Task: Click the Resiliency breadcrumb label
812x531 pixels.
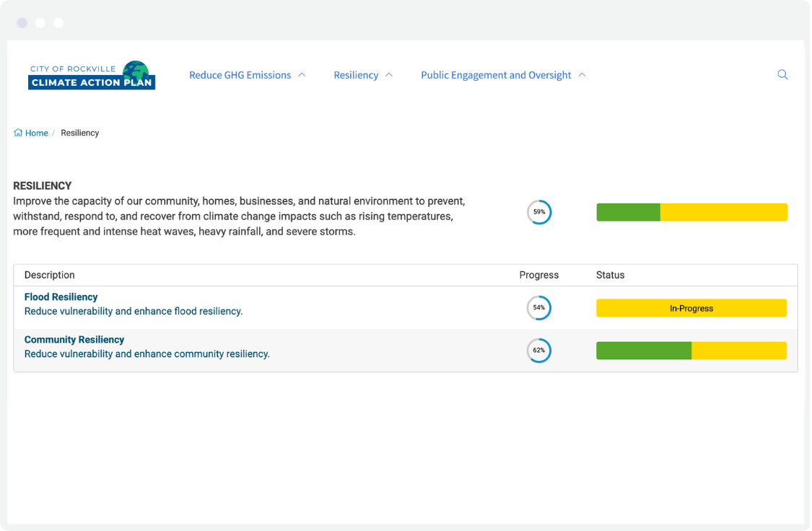Action: (x=79, y=132)
